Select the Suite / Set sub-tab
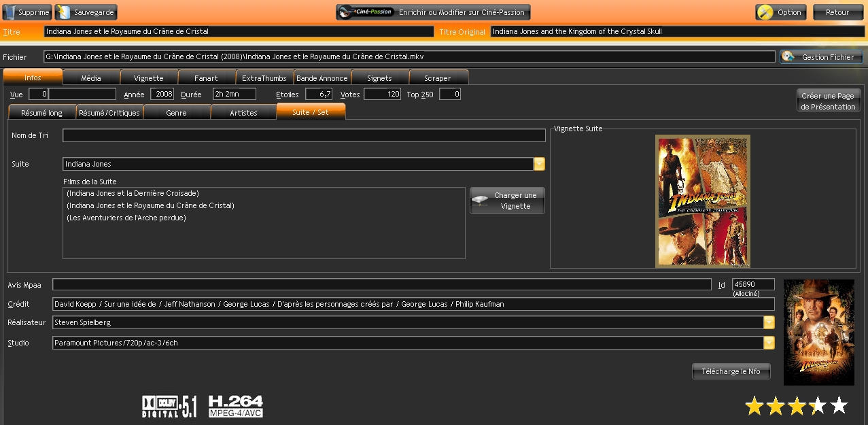This screenshot has height=425, width=868. coord(311,112)
